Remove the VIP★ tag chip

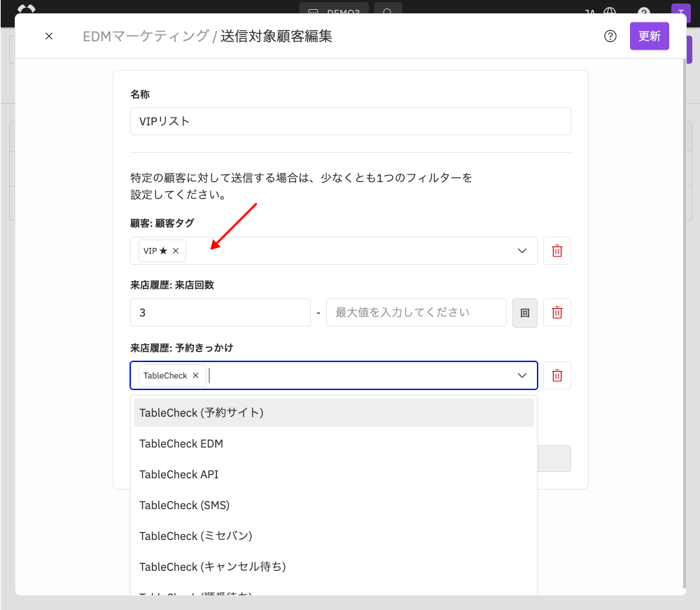176,251
